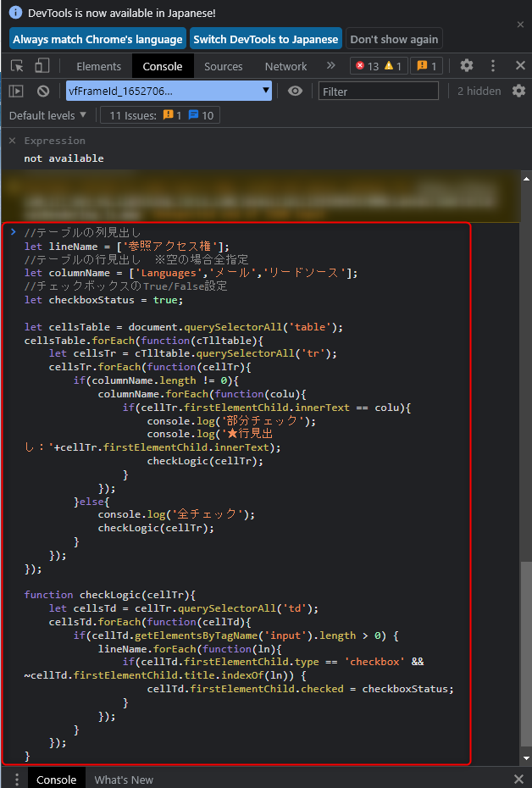Click the console vertical scrollbar thumb
Viewport: 532px width, 788px height.
[526, 654]
